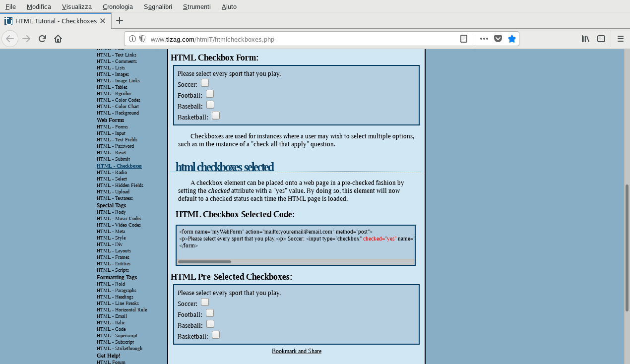Open HTML - Strikethrough sidebar link

click(x=120, y=348)
